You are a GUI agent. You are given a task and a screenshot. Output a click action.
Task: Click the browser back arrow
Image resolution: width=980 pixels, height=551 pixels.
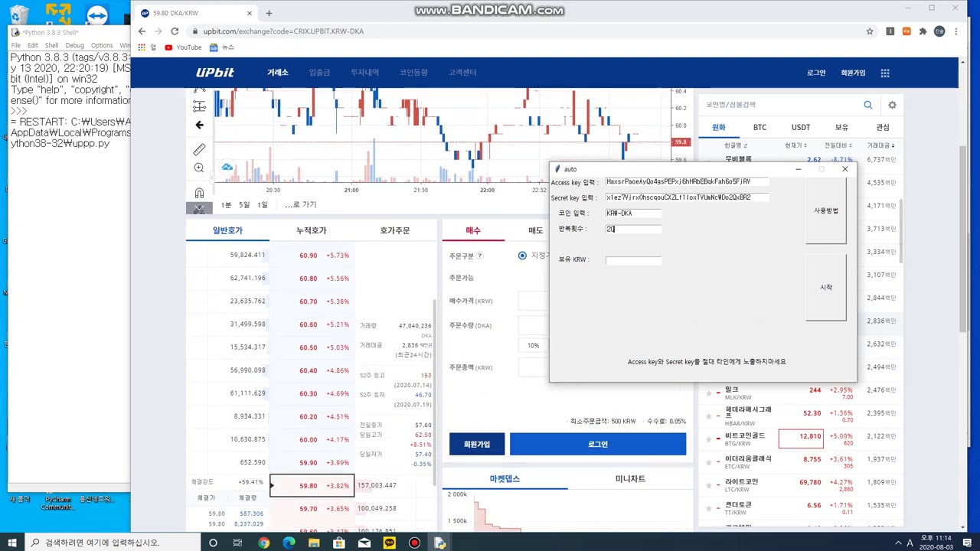(x=142, y=31)
